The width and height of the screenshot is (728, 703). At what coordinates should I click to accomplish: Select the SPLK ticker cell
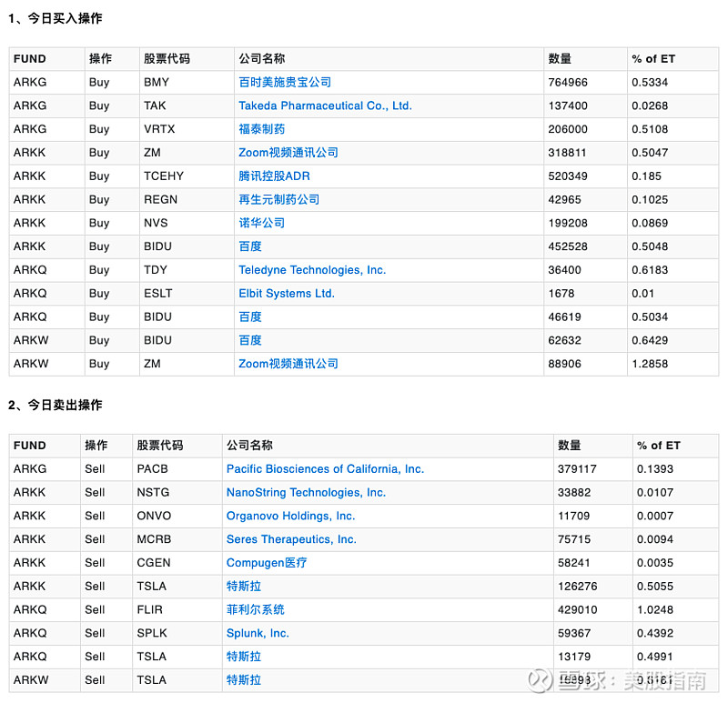(x=177, y=633)
